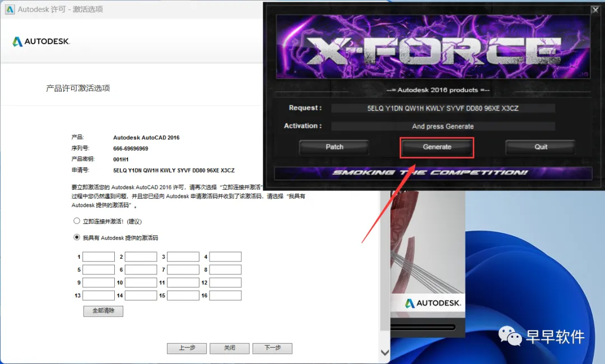Click the serial number 666-69696969
Image resolution: width=605 pixels, height=364 pixels.
coord(131,148)
